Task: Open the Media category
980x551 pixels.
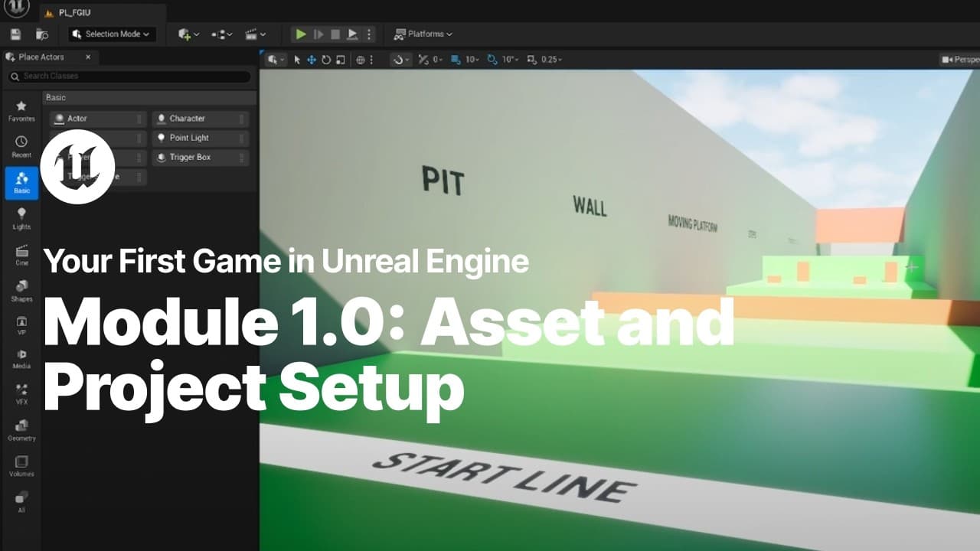Action: 21,359
